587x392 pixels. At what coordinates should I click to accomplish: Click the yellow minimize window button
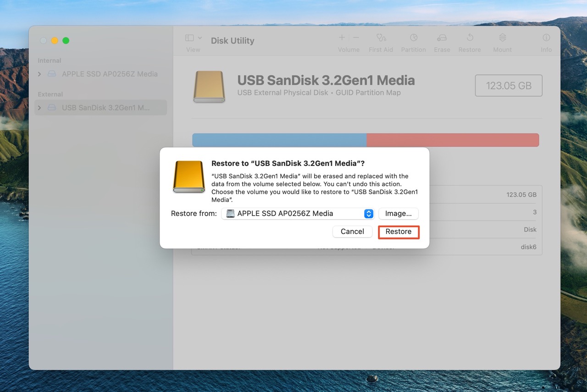tap(55, 40)
